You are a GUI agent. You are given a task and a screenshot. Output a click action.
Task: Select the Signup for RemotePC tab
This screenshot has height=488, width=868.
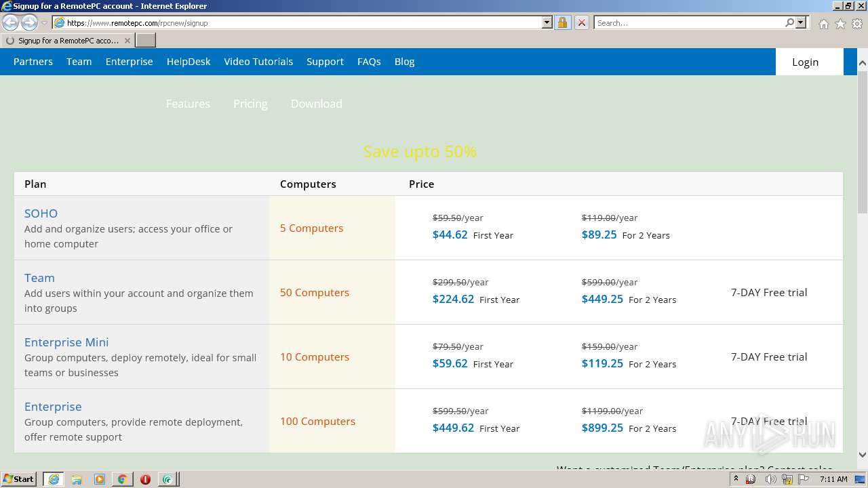pyautogui.click(x=68, y=41)
